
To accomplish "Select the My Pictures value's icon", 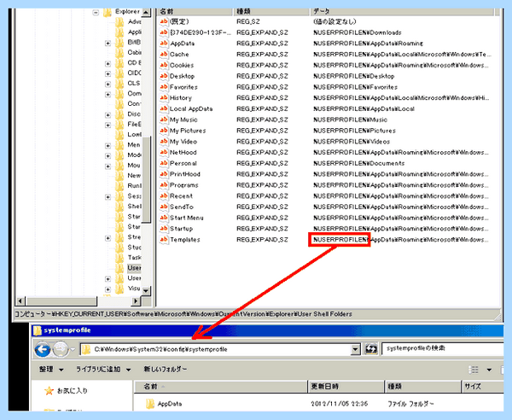I will [164, 131].
